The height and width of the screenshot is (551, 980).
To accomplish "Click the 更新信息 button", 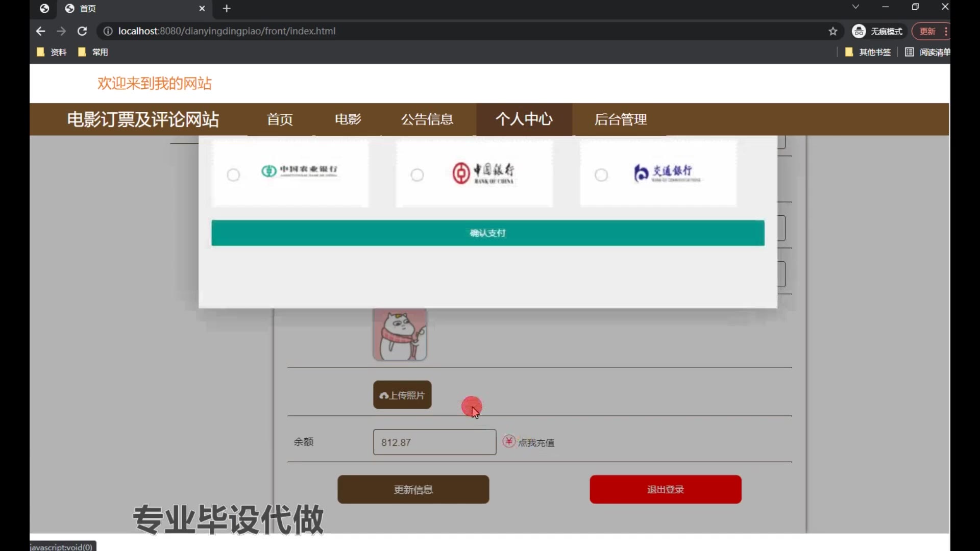I will 413,490.
